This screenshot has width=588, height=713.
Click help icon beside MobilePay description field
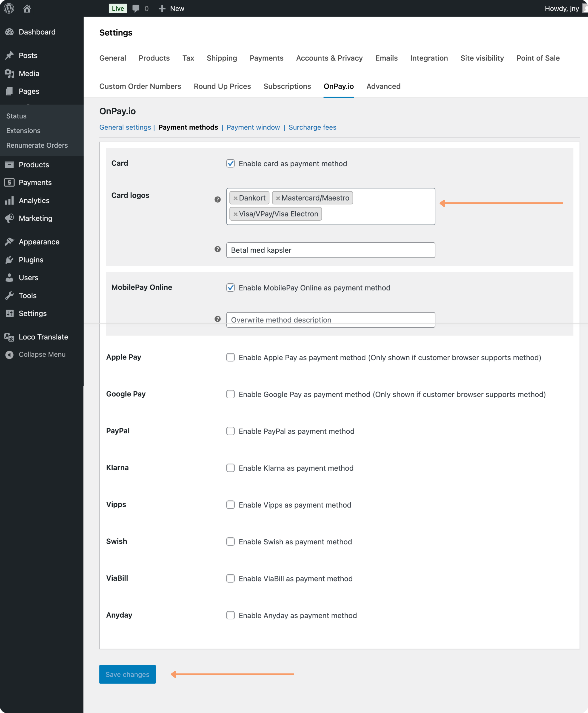[x=217, y=319]
